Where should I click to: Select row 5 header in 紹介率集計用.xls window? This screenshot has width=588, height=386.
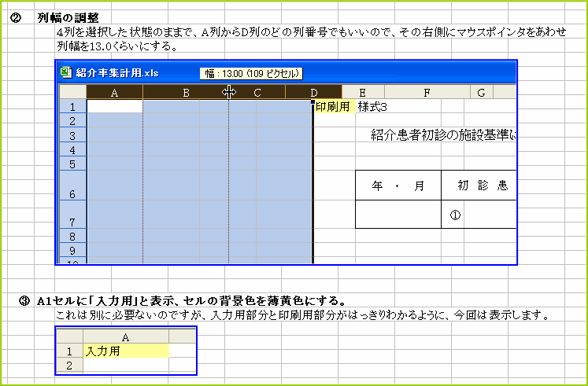72,164
